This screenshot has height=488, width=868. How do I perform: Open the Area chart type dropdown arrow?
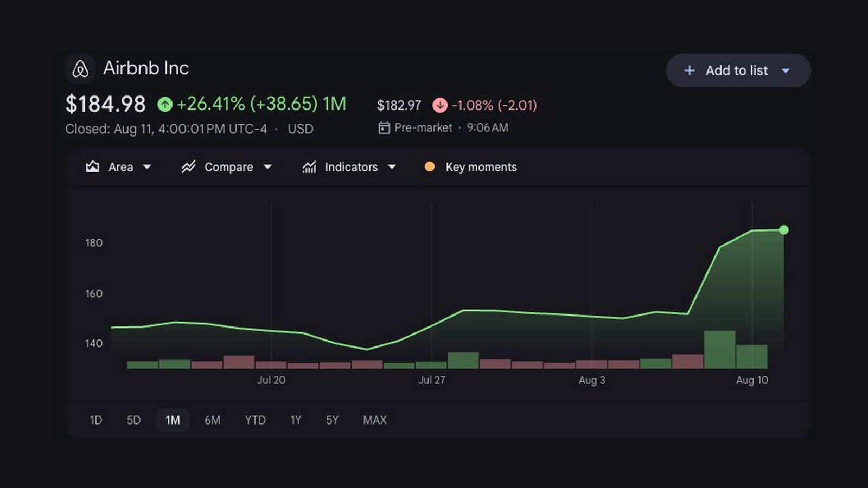(x=147, y=167)
